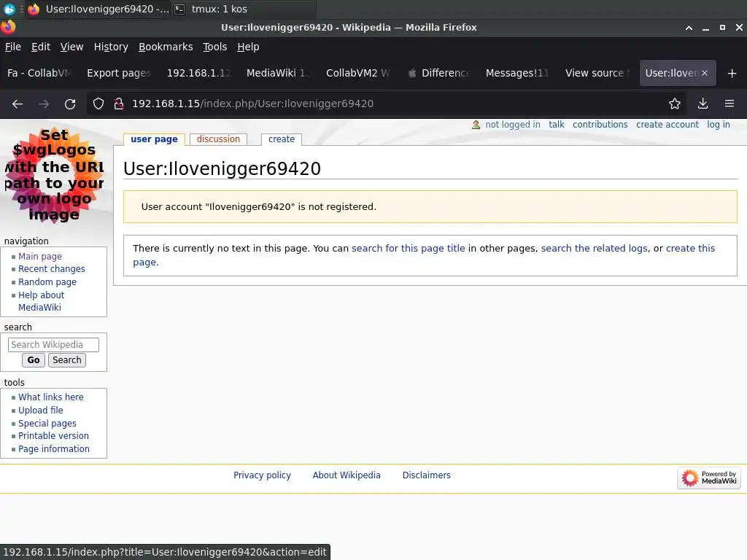Select the user page wiki tab
This screenshot has width=747, height=560.
click(154, 139)
